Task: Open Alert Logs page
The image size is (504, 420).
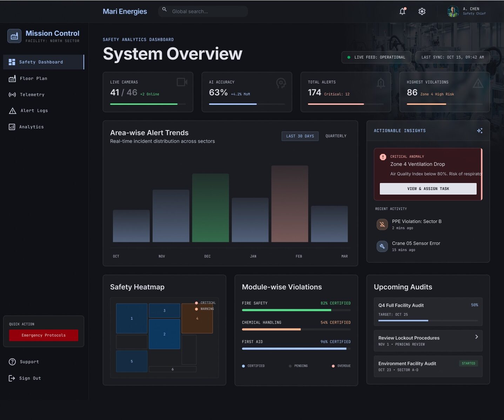Action: tap(44, 111)
